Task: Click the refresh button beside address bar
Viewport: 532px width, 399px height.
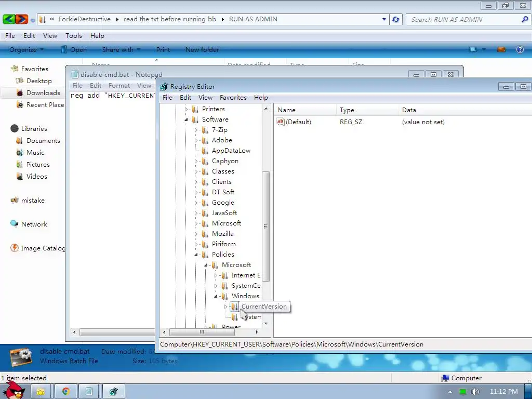Action: pos(395,19)
